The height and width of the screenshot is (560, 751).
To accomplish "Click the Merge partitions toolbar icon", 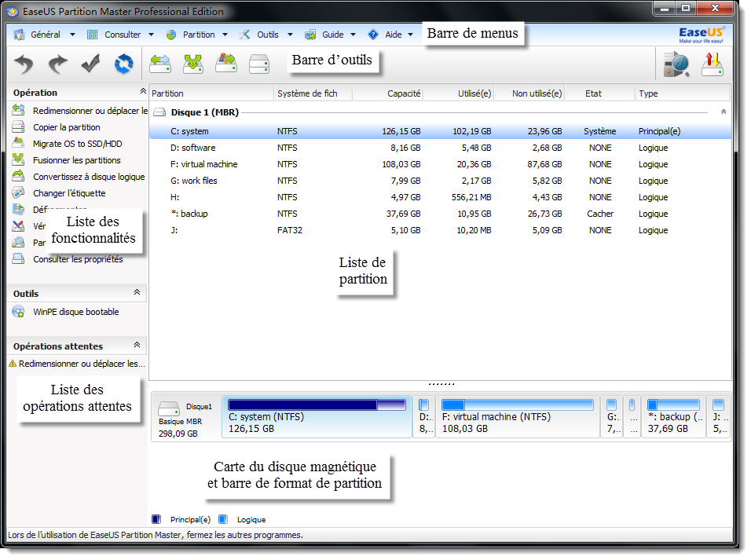I will [x=193, y=64].
